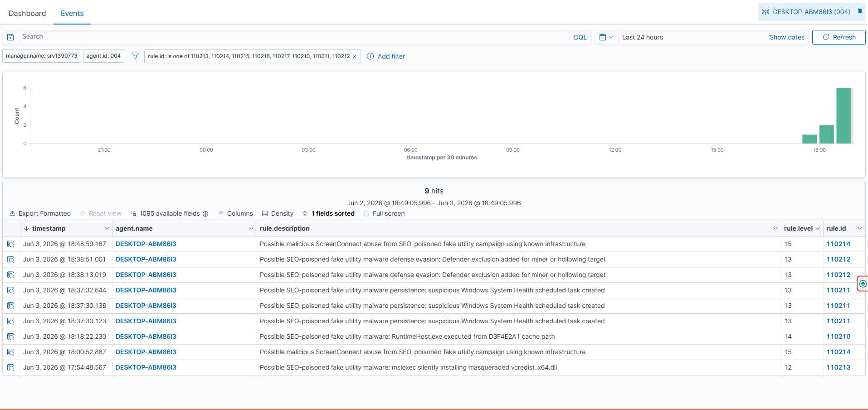
Task: Inspect event at 18:18:22.230
Action: click(x=11, y=337)
